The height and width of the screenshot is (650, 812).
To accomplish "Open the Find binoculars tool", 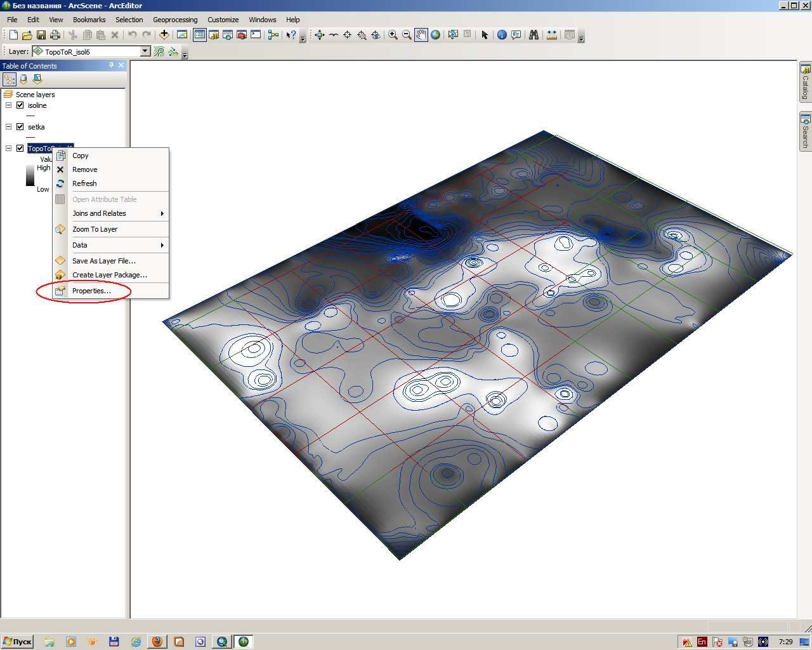I will [534, 35].
